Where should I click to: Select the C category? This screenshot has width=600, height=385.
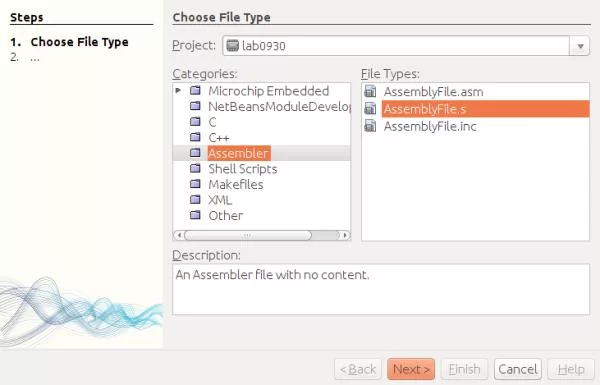pos(212,122)
